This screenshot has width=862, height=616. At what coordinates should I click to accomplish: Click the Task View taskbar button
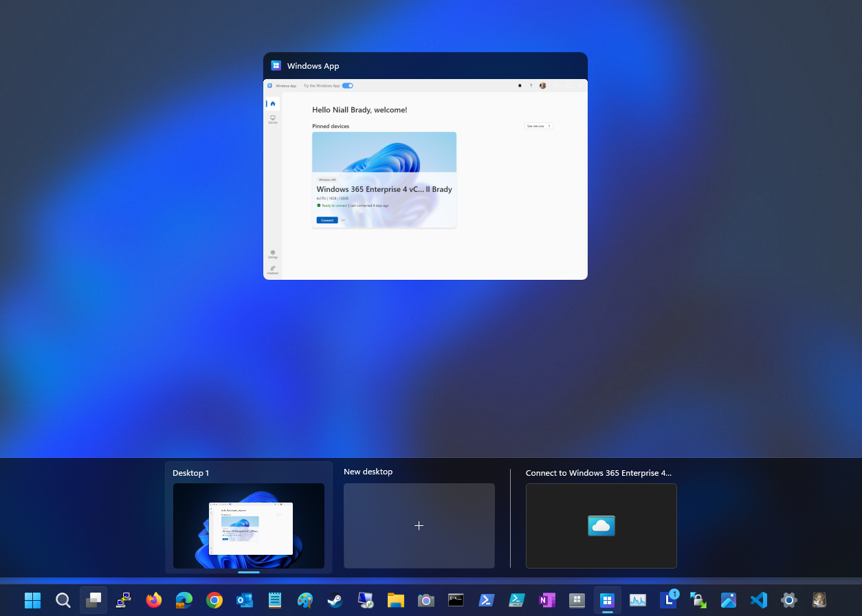(x=93, y=600)
